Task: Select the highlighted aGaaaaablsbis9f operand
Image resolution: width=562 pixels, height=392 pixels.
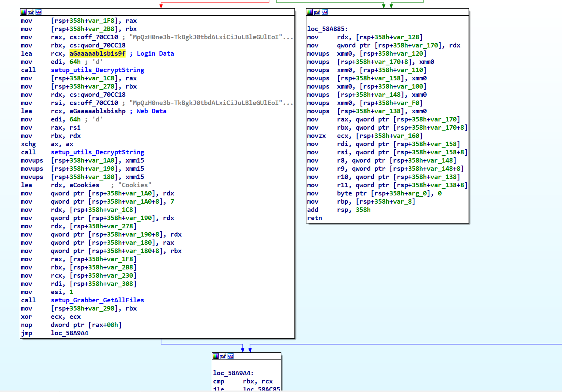Action: 97,53
